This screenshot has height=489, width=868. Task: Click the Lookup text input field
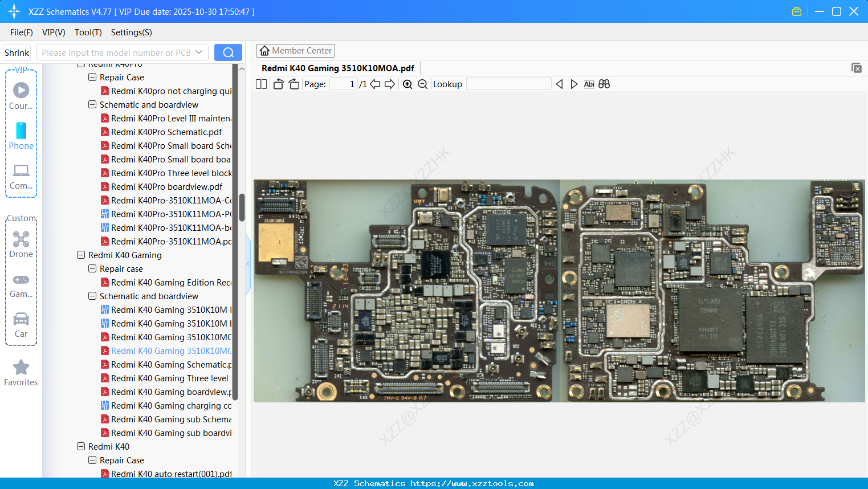(508, 84)
